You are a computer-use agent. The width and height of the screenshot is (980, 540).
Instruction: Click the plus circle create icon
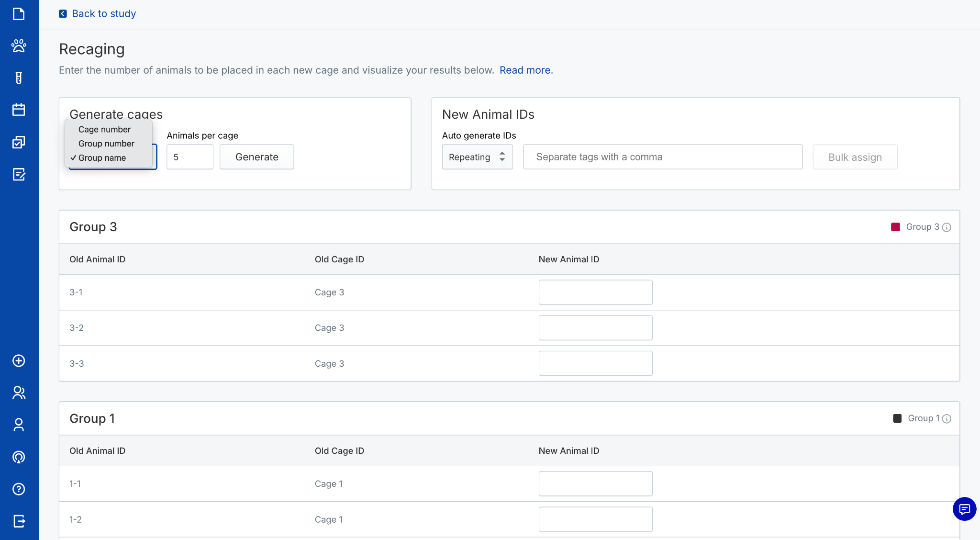[x=19, y=361]
